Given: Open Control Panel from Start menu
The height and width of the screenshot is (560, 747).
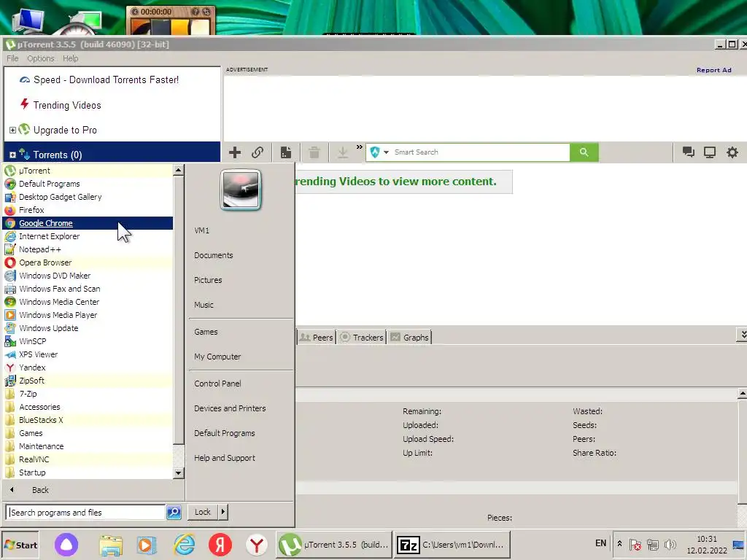Looking at the screenshot, I should point(217,384).
